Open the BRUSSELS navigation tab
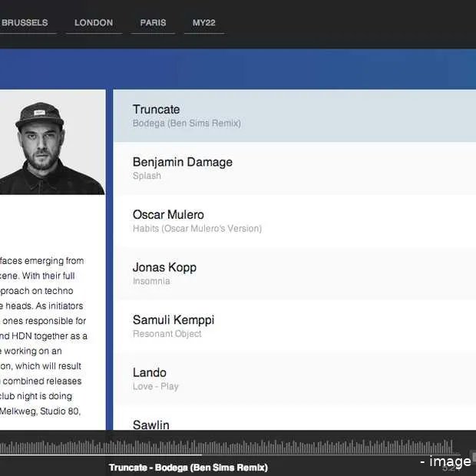Viewport: 476px width, 476px height. (25, 23)
